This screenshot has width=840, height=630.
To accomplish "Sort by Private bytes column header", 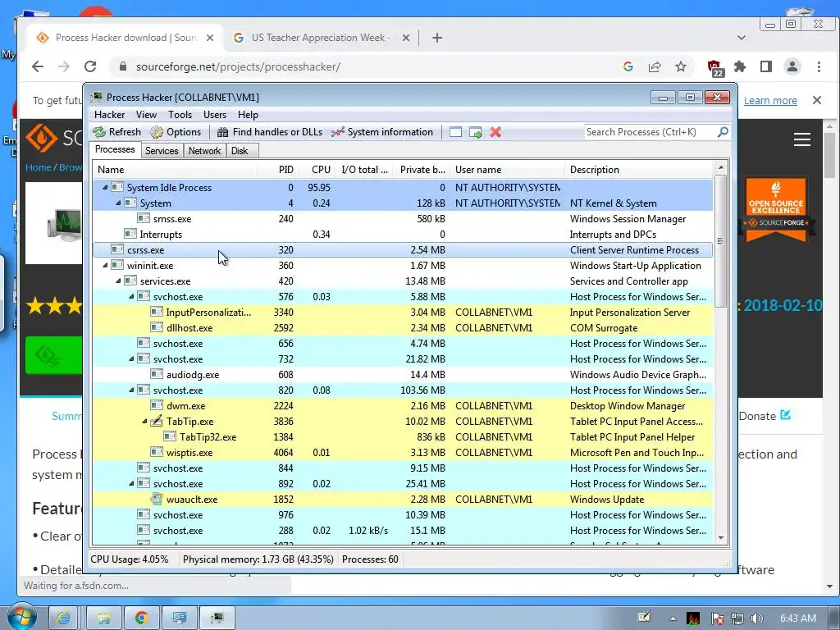I will click(422, 169).
